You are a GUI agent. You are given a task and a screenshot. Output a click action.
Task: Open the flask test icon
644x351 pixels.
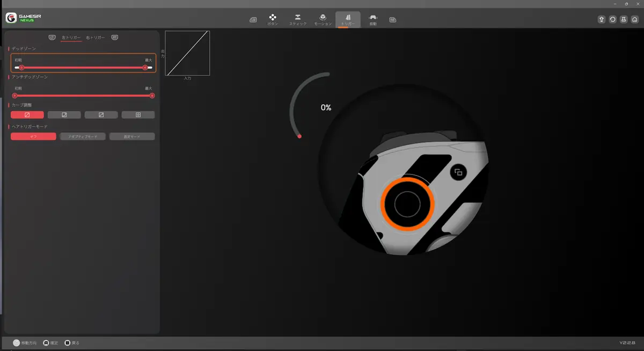point(624,19)
